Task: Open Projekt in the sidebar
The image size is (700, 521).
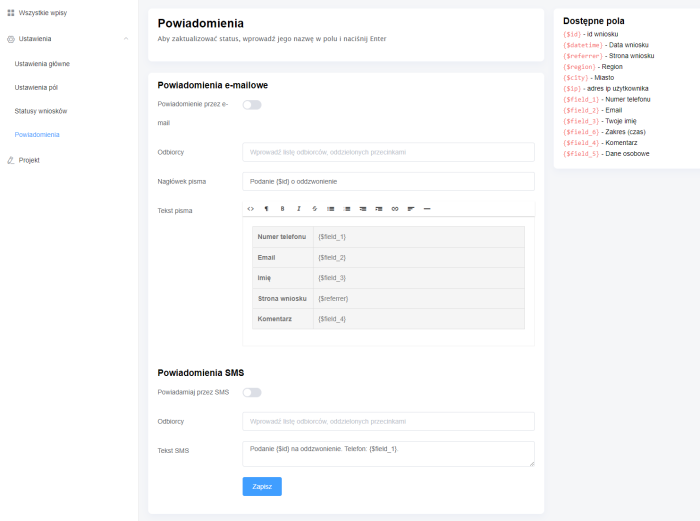Action: coord(29,160)
